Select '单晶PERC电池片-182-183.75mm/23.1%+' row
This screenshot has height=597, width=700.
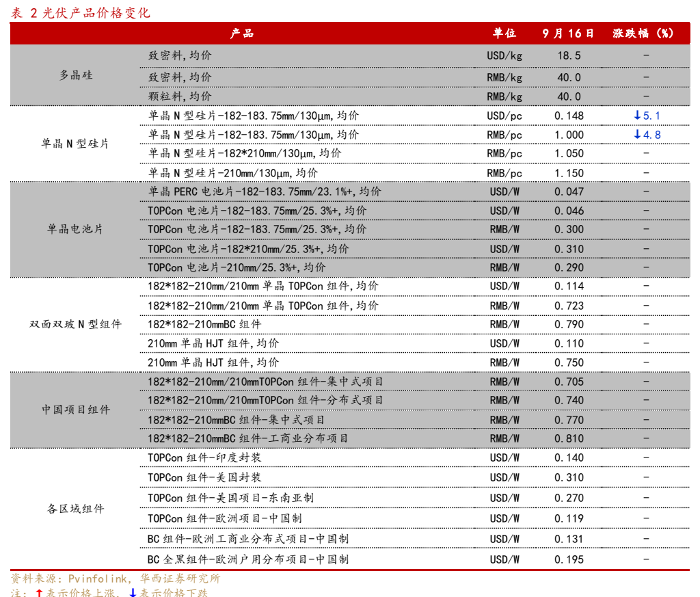click(x=265, y=191)
